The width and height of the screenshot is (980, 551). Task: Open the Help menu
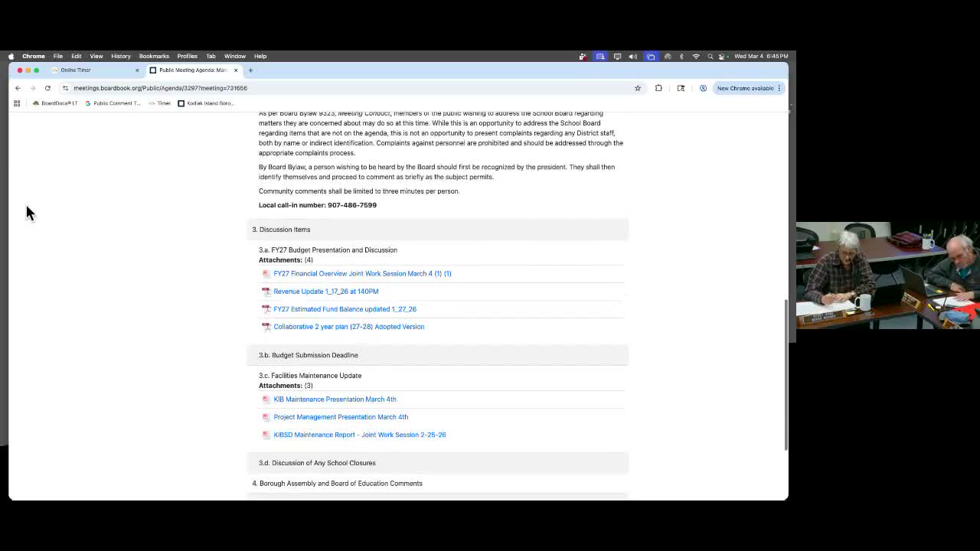(x=260, y=56)
